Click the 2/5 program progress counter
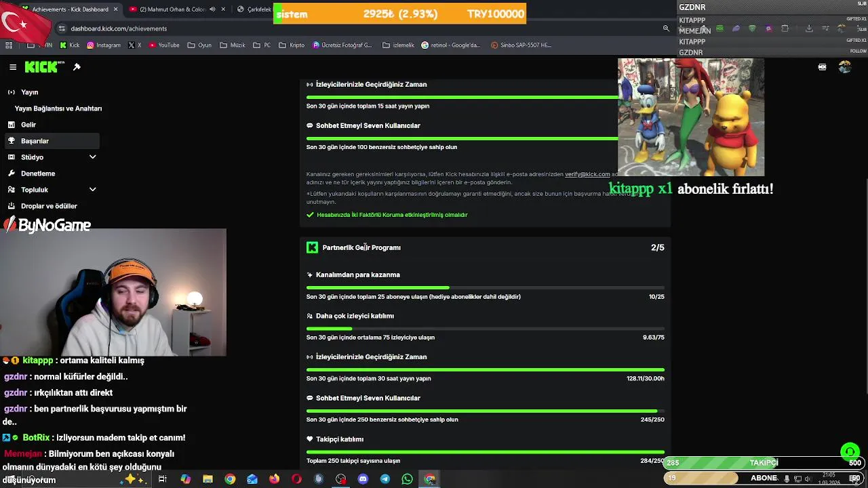 658,247
